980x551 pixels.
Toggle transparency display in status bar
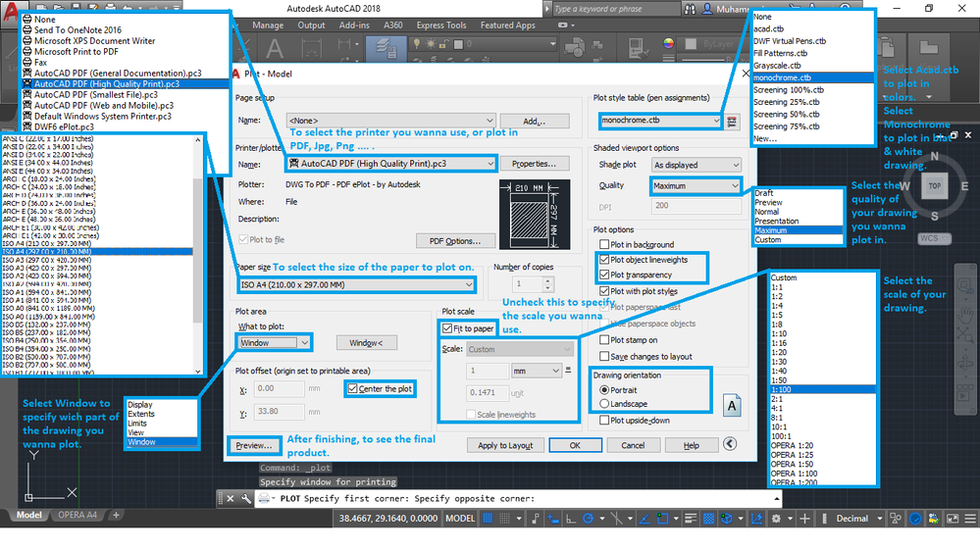tap(708, 519)
